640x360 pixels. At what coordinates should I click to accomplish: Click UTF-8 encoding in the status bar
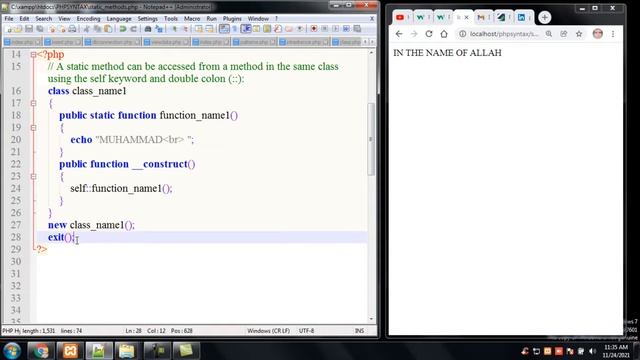click(x=307, y=331)
